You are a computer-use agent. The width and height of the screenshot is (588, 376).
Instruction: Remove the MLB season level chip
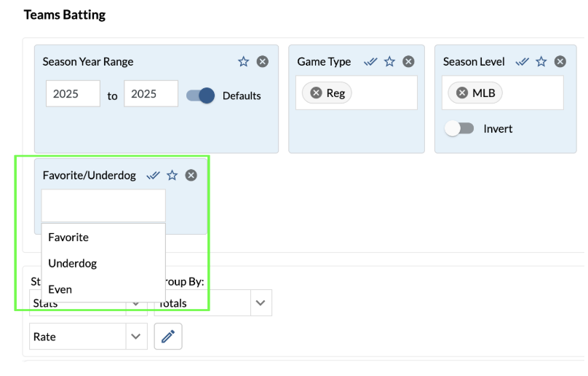pyautogui.click(x=462, y=93)
